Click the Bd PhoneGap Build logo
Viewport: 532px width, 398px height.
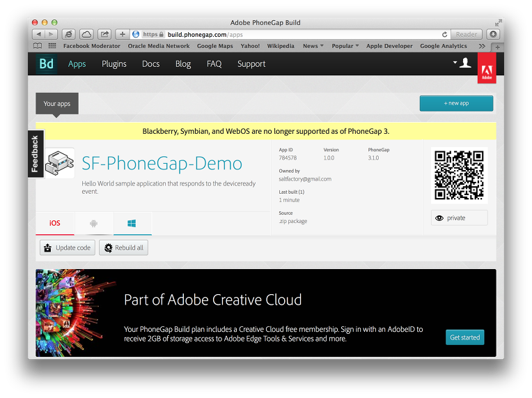coord(47,64)
